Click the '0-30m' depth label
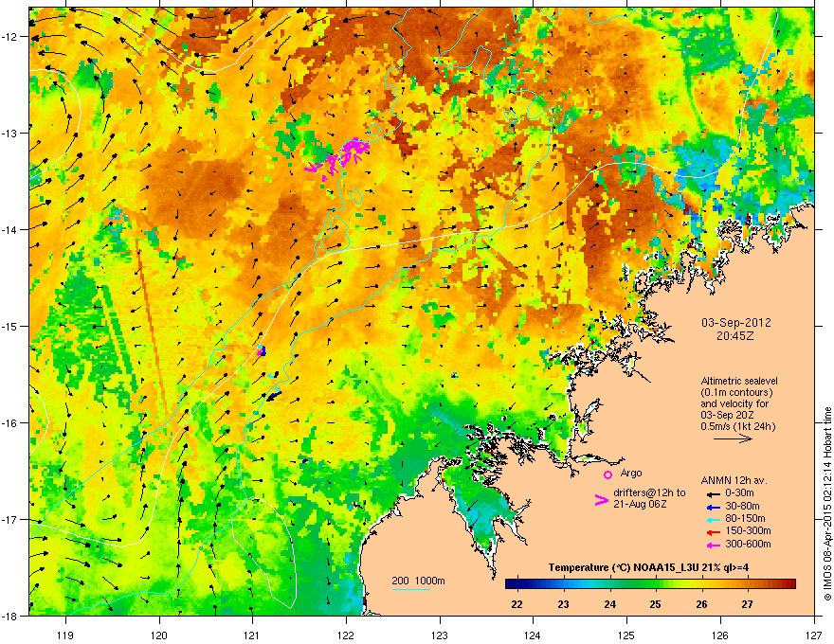The width and height of the screenshot is (834, 644). [x=739, y=493]
